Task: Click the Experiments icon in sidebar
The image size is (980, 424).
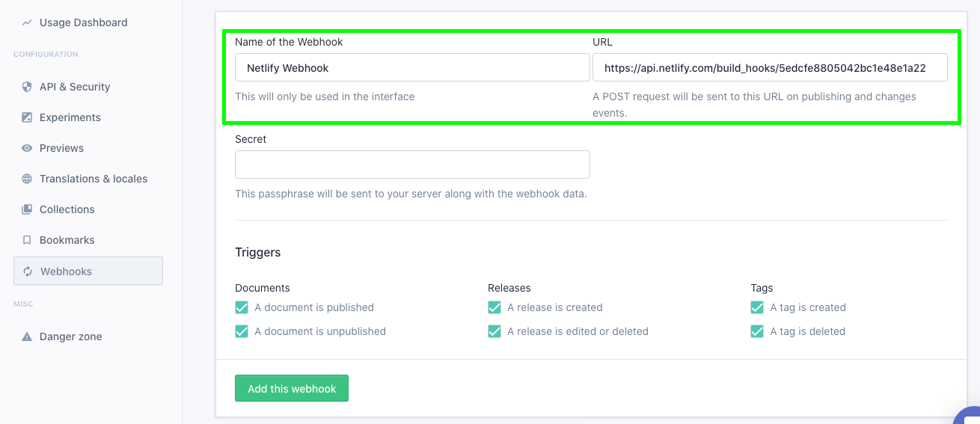Action: tap(27, 117)
